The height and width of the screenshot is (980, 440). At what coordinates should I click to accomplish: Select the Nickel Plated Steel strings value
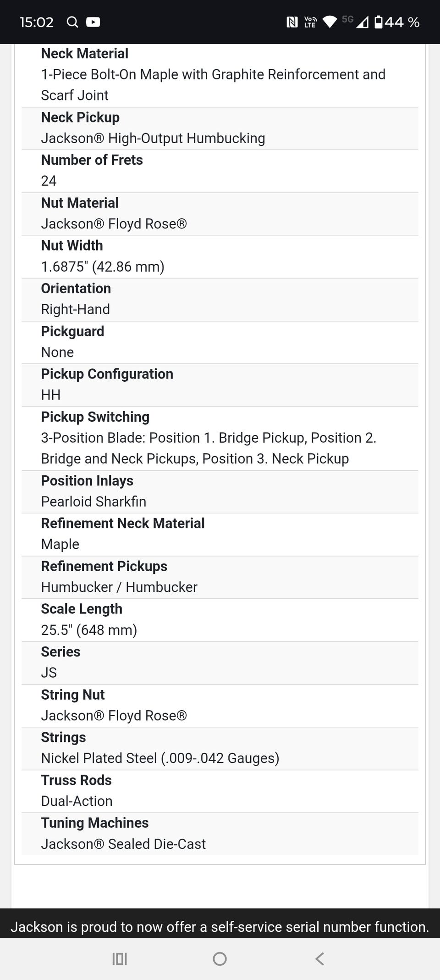[160, 758]
